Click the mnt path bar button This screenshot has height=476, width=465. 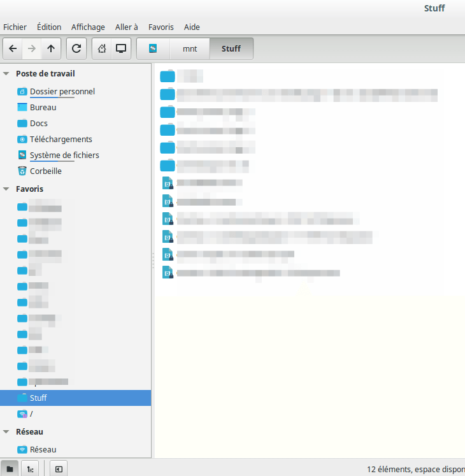pos(190,48)
